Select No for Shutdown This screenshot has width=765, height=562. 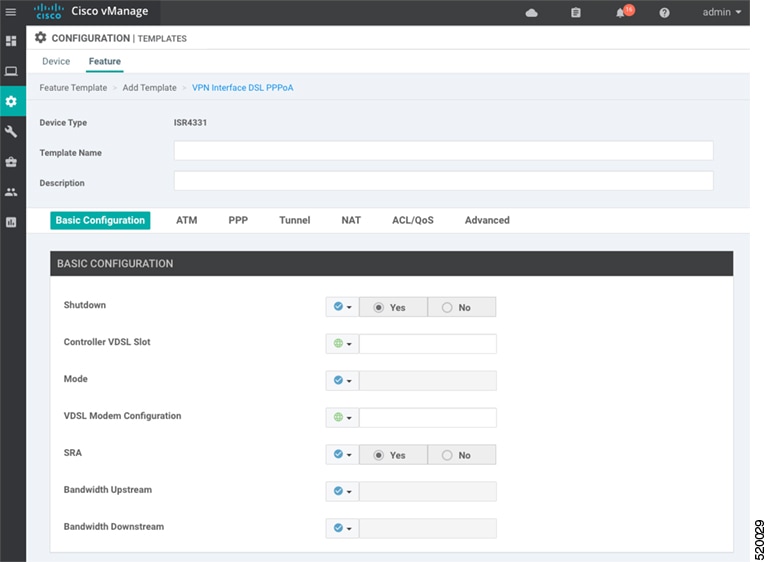pyautogui.click(x=462, y=307)
